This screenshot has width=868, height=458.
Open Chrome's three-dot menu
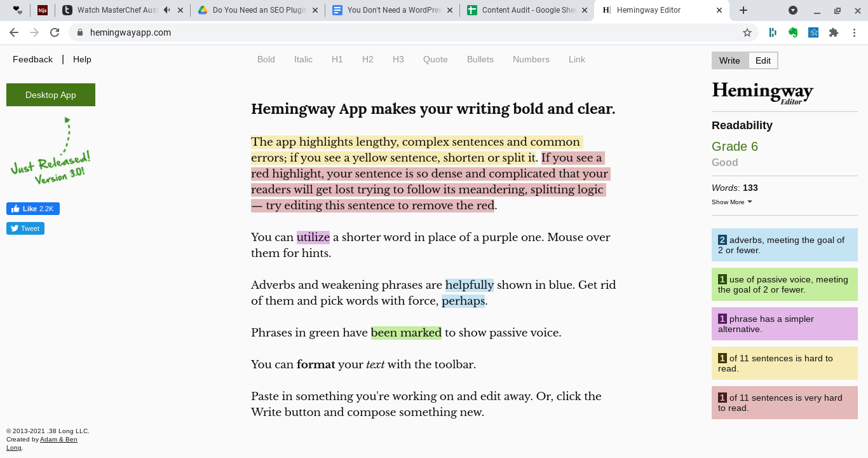(854, 32)
